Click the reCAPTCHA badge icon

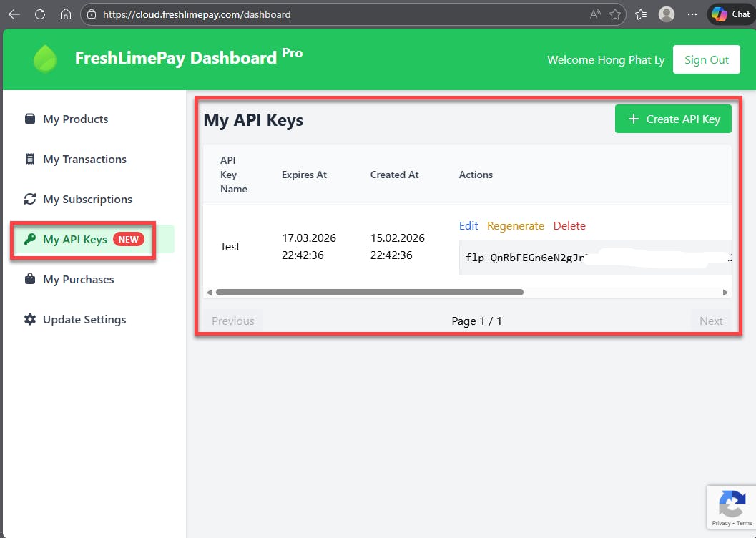click(x=732, y=504)
